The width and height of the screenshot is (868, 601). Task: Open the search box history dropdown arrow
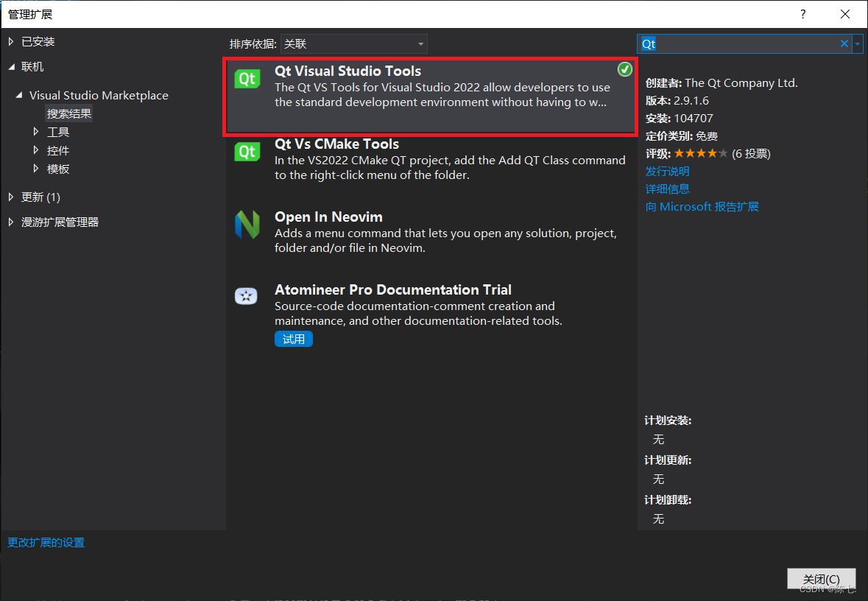858,43
